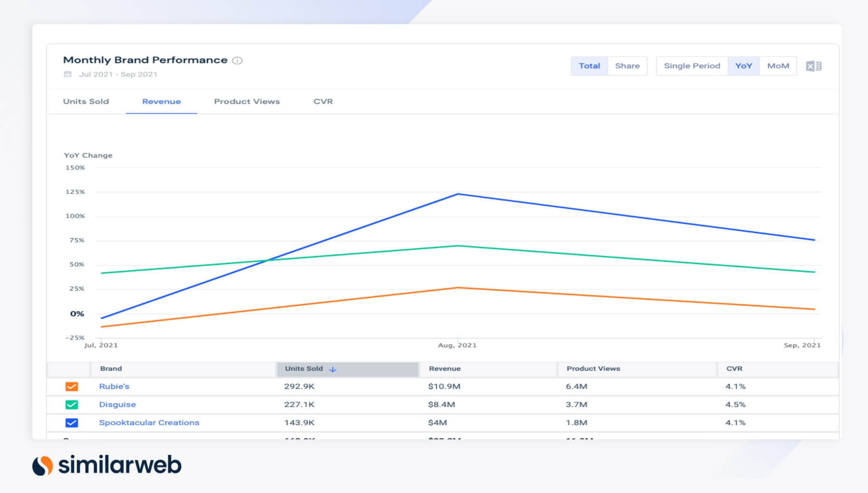The image size is (868, 493).
Task: Uncheck the Spooktacular Creations blue checkbox
Action: [x=72, y=423]
